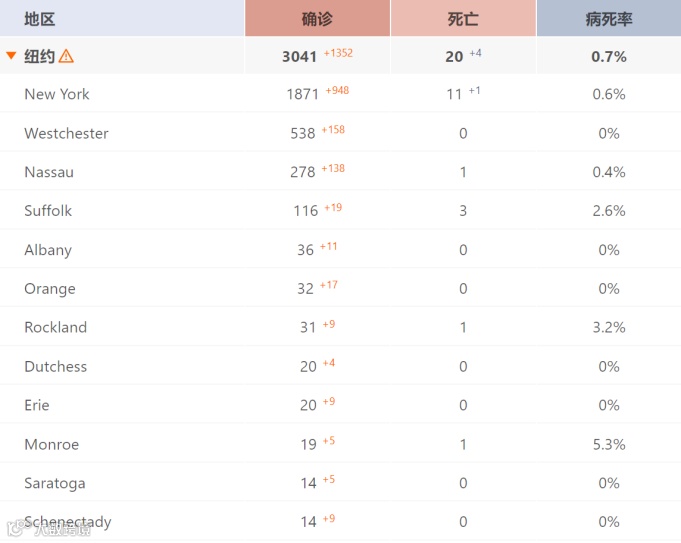Click the orange warning icon beside 纽约
The width and height of the screenshot is (681, 543).
click(66, 56)
